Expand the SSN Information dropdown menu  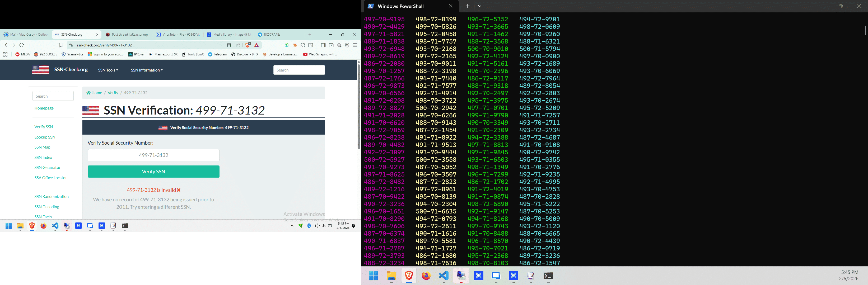(x=147, y=70)
